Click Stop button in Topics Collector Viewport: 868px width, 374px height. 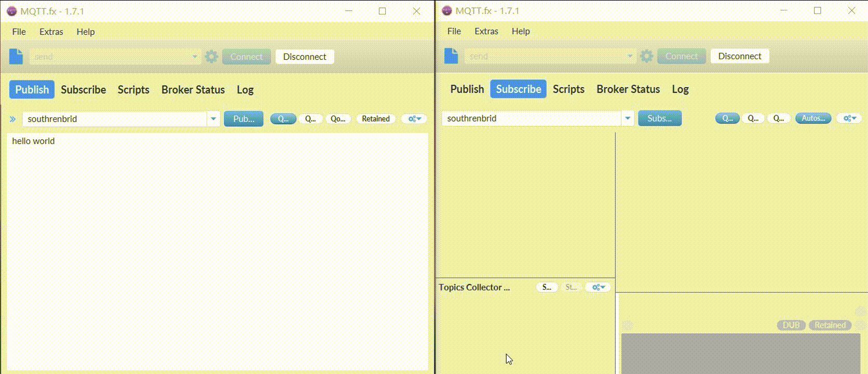[571, 287]
